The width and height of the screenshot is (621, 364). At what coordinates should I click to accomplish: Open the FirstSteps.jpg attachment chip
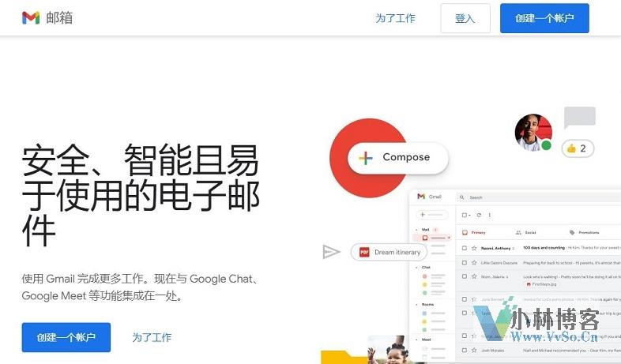(541, 284)
